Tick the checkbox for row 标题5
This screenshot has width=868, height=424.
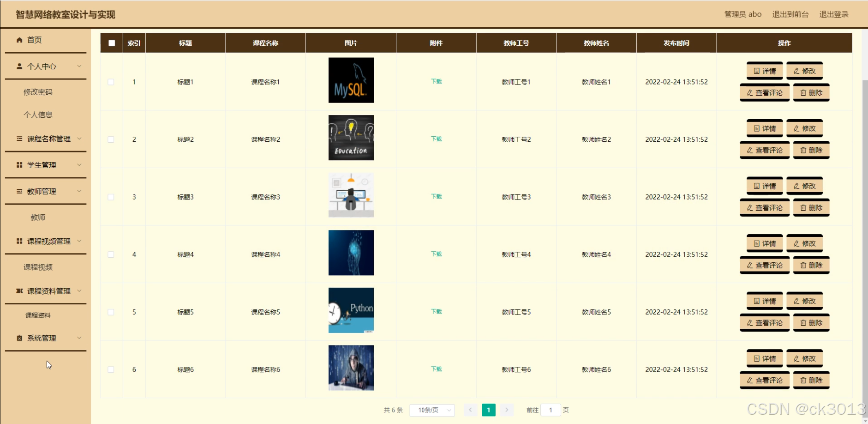pyautogui.click(x=111, y=312)
